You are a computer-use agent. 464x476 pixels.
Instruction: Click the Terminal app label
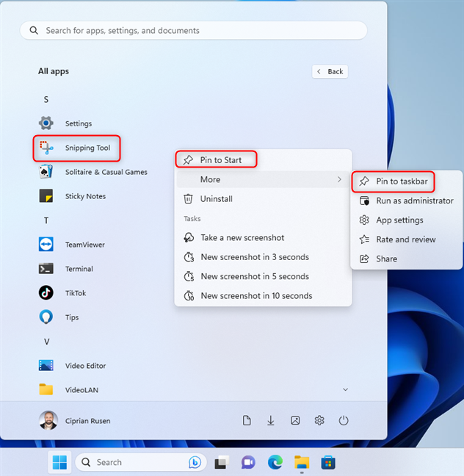[79, 269]
